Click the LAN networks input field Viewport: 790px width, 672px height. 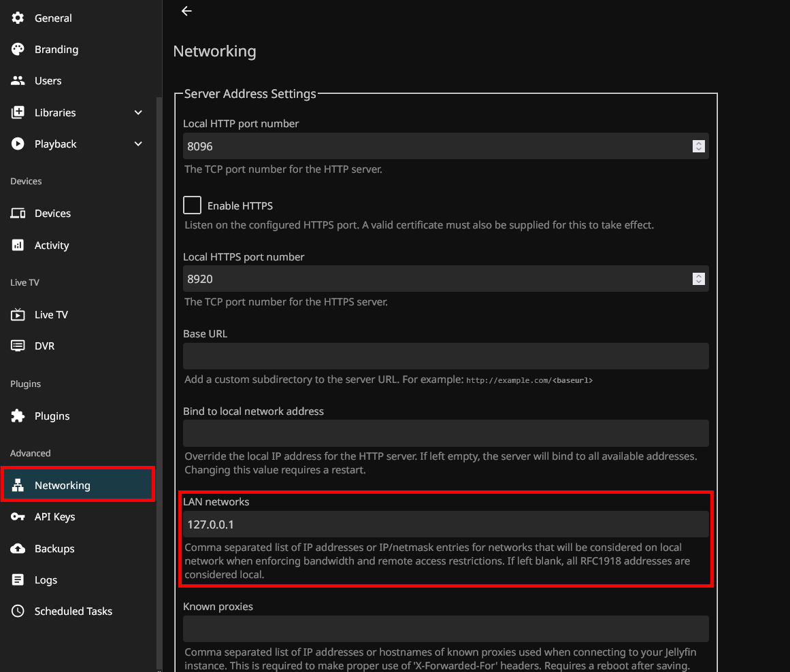tap(445, 524)
